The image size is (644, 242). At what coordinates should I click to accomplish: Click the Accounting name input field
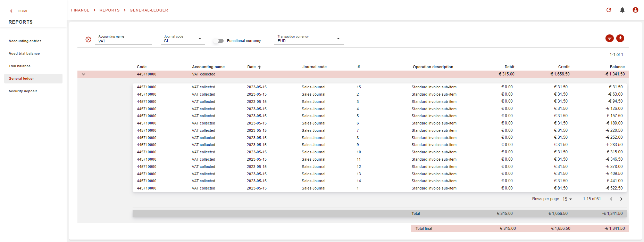pyautogui.click(x=123, y=41)
